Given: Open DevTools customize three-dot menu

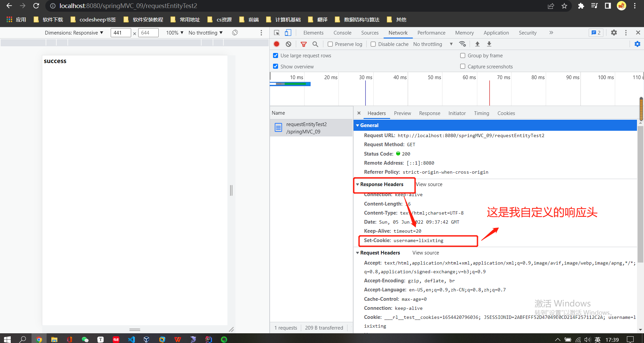Looking at the screenshot, I should pyautogui.click(x=626, y=33).
